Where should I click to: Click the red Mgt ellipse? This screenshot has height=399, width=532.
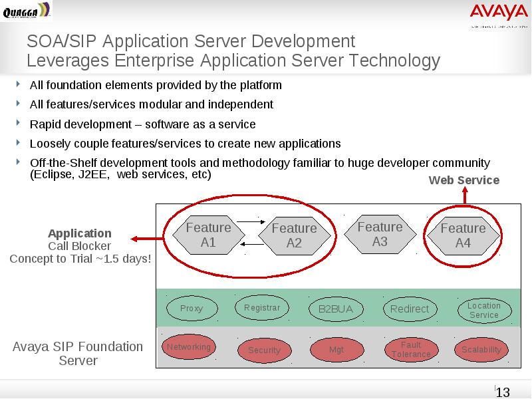336,350
